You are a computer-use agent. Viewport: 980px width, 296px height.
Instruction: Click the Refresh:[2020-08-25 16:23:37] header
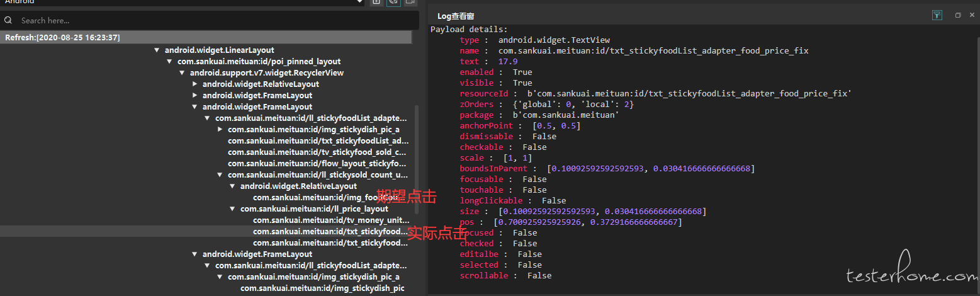tap(206, 38)
